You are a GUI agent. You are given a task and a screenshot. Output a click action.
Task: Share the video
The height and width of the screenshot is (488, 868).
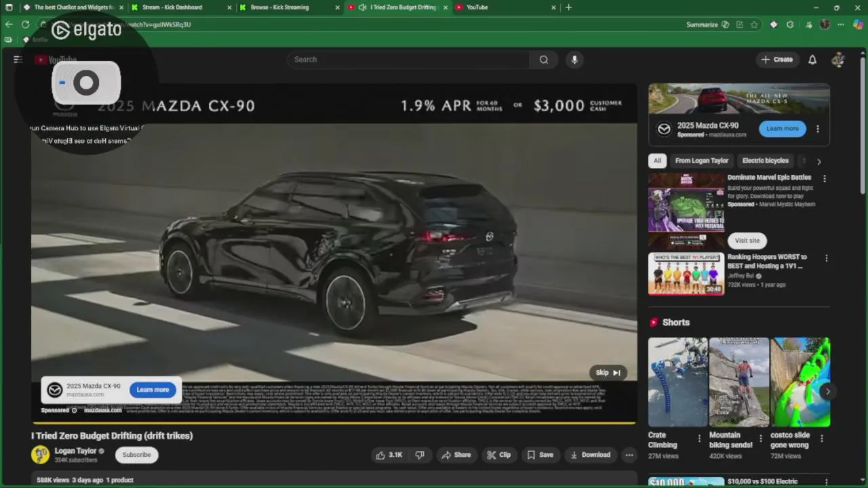456,455
